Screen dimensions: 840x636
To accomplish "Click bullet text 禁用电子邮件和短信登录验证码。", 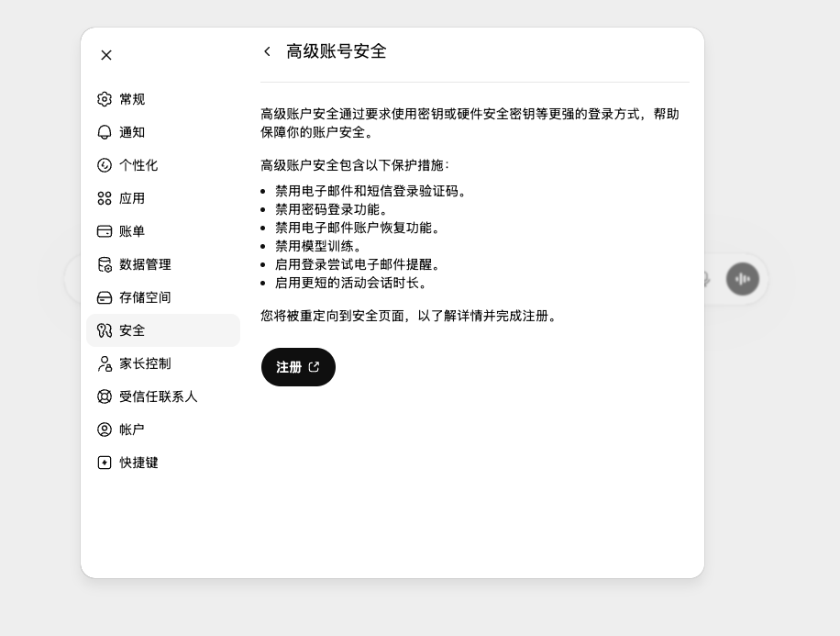I will click(x=371, y=192).
